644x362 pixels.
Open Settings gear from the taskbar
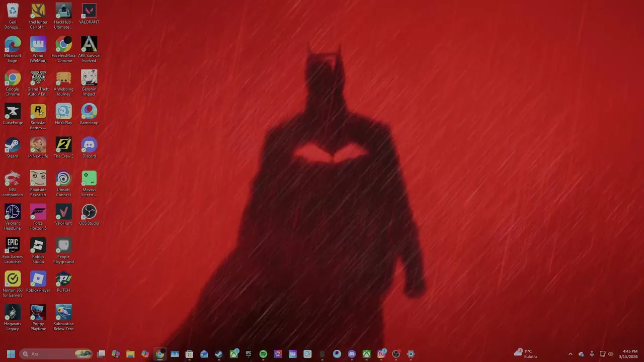click(x=411, y=354)
